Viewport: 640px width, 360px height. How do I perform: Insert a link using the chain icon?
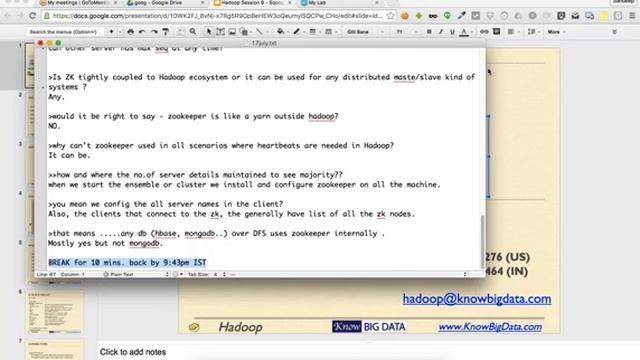tap(484, 32)
